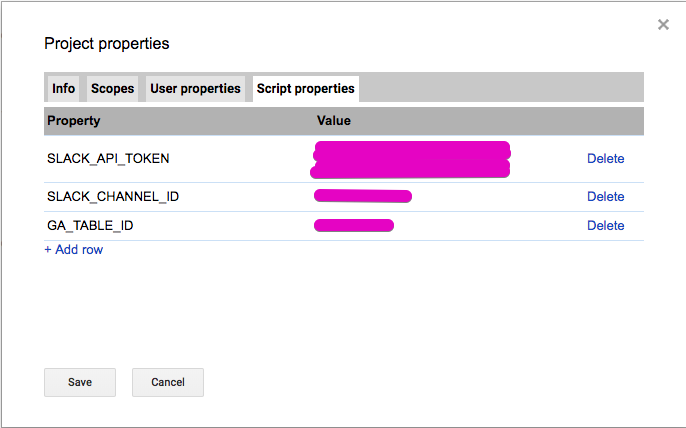686x428 pixels.
Task: Close the Project properties dialog
Action: pos(663,25)
